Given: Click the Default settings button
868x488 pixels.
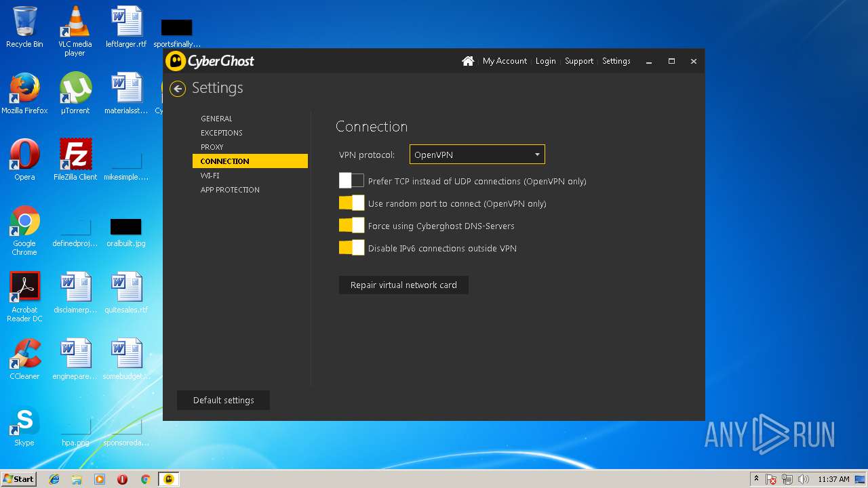Looking at the screenshot, I should [223, 400].
